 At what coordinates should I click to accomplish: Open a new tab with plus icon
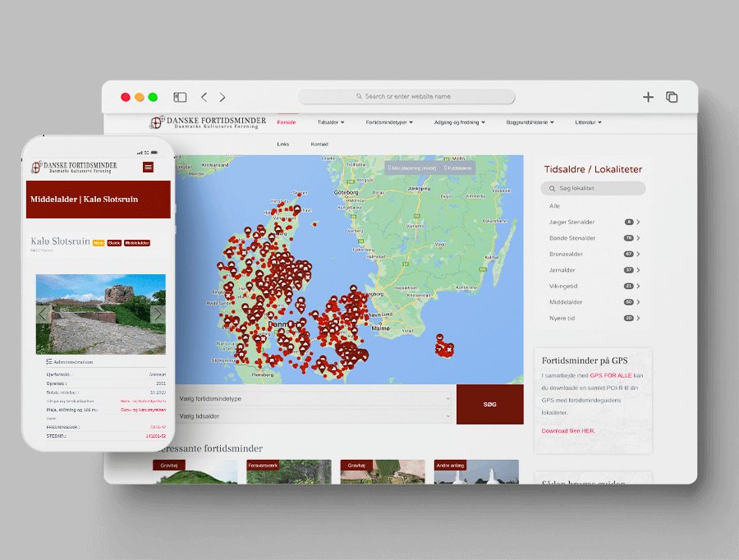click(x=648, y=97)
